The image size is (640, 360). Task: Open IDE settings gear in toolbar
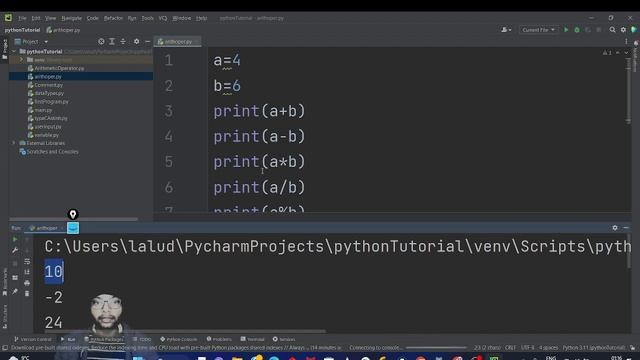tap(623, 30)
